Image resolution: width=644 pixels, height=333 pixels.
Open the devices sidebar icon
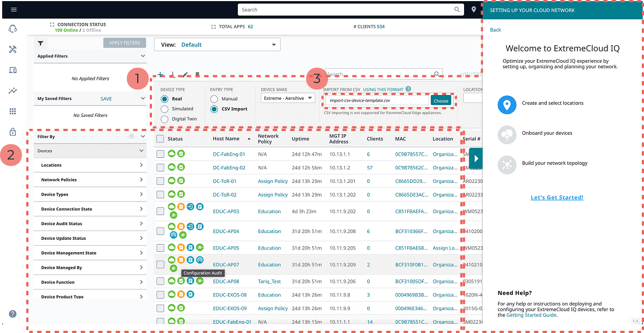(13, 70)
